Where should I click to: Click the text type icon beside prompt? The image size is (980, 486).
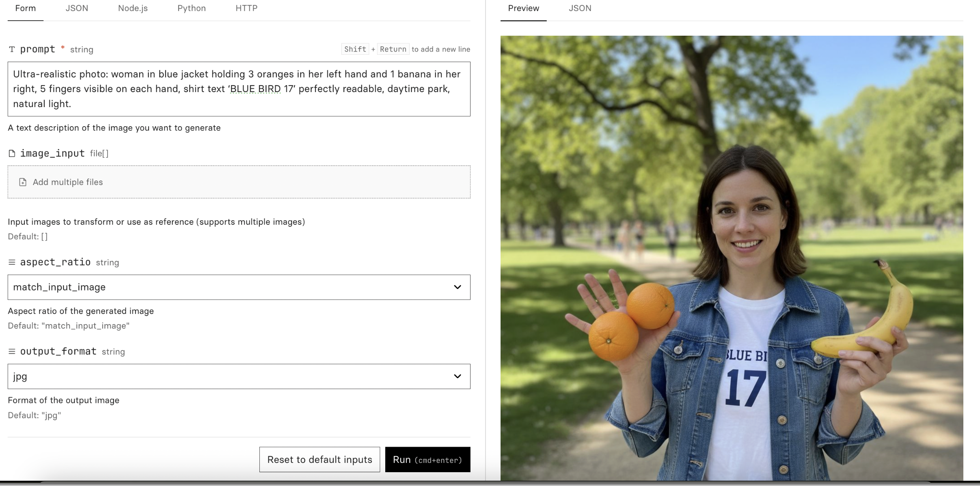click(12, 49)
